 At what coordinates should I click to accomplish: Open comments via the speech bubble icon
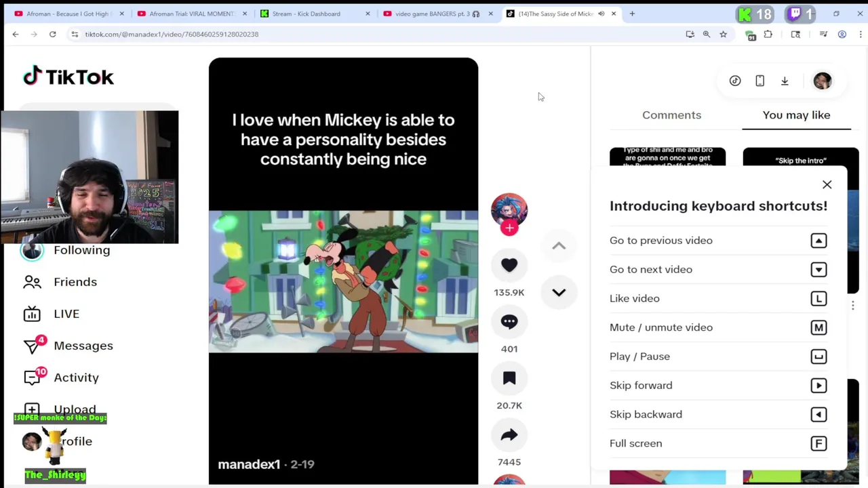pyautogui.click(x=509, y=322)
